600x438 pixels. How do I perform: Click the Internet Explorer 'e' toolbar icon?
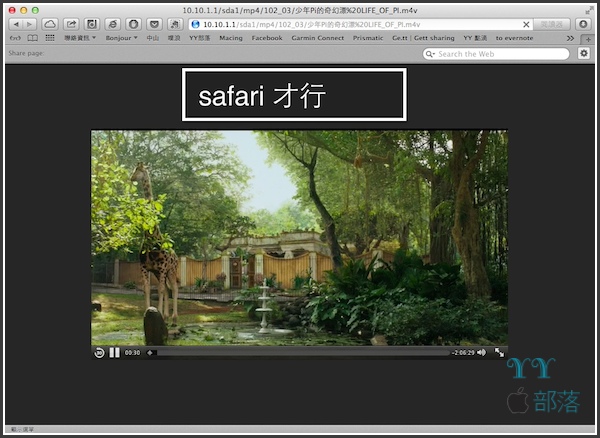tap(113, 24)
